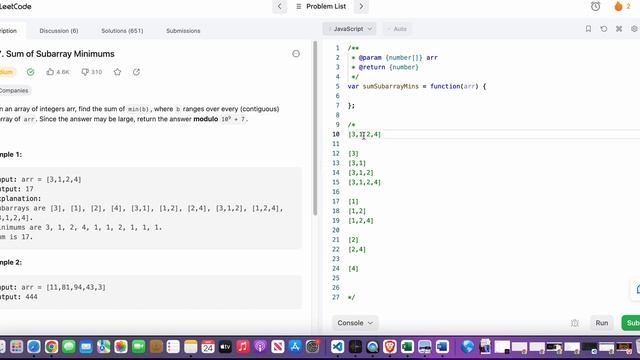The image size is (640, 360).
Task: Click the dislike thumbs-down icon
Action: 85,72
